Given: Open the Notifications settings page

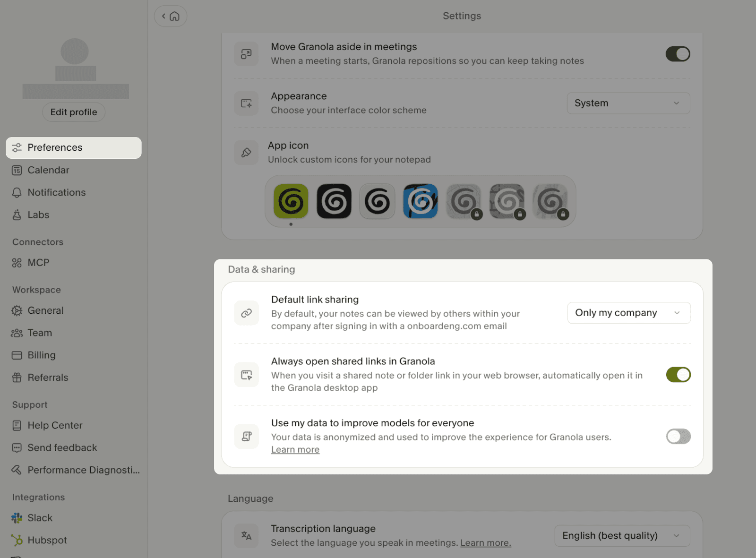Looking at the screenshot, I should (x=74, y=192).
